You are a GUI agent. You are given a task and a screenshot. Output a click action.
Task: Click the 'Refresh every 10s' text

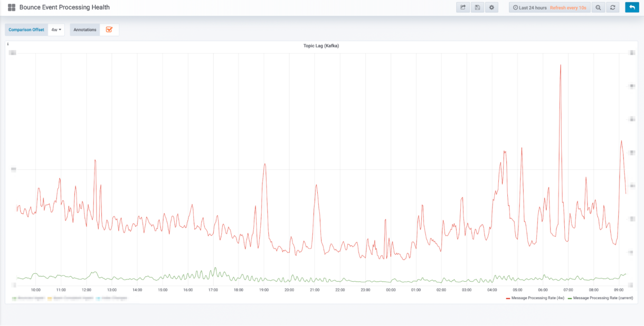[x=568, y=8]
